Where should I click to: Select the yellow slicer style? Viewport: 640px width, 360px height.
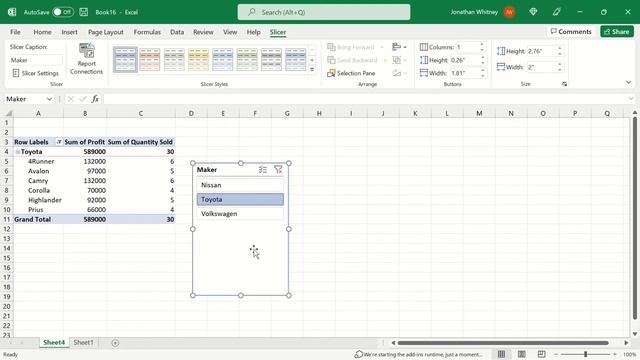coord(198,60)
